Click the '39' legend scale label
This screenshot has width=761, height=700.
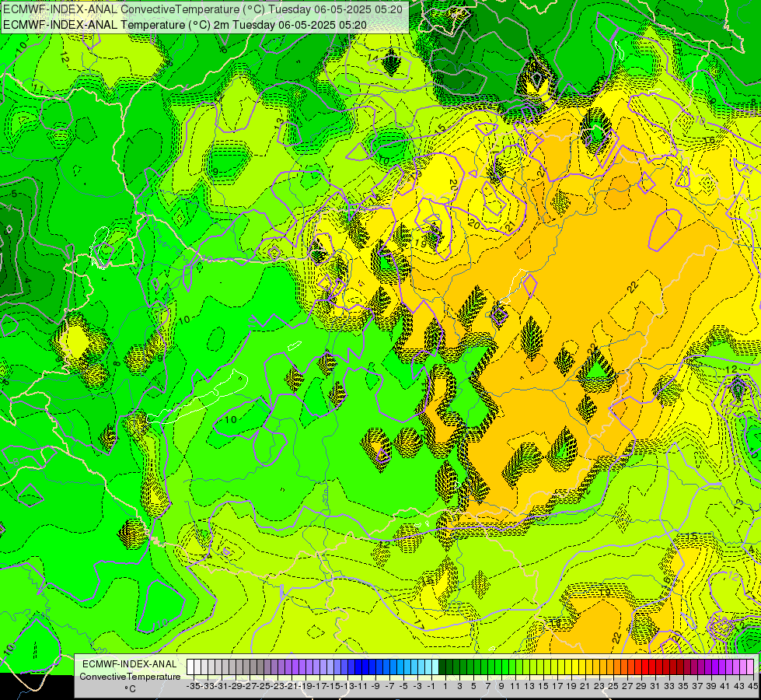click(711, 686)
